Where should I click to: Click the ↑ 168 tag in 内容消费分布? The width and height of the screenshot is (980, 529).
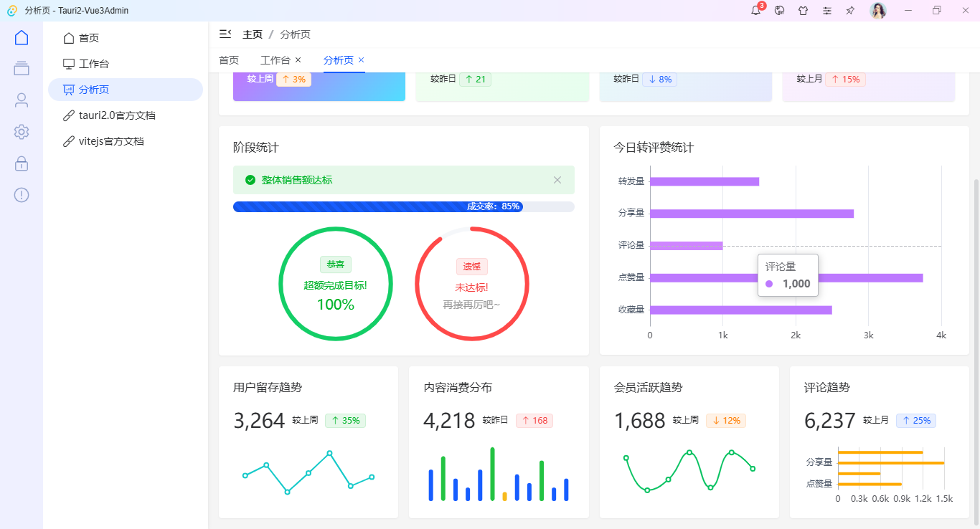[534, 421]
